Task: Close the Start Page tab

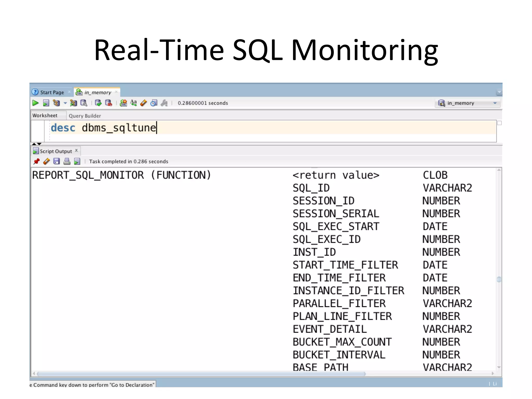Action: [69, 92]
